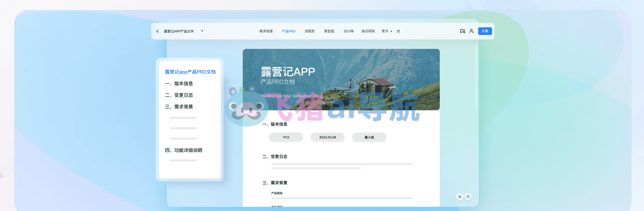Click the 产品现状 subheading

(277, 193)
